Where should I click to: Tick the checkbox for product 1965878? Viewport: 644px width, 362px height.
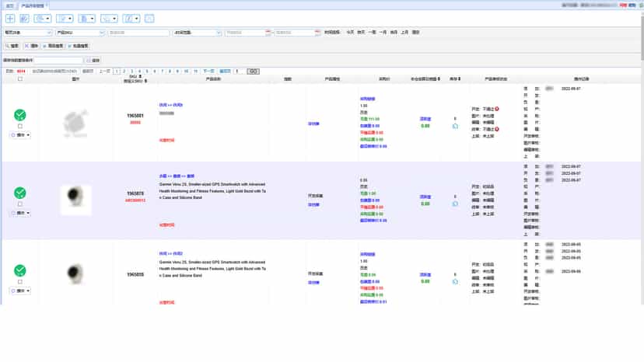point(20,204)
